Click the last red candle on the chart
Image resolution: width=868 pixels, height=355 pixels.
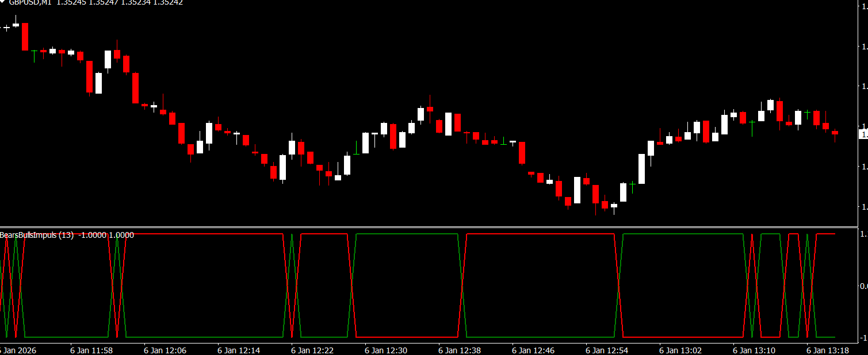[835, 133]
